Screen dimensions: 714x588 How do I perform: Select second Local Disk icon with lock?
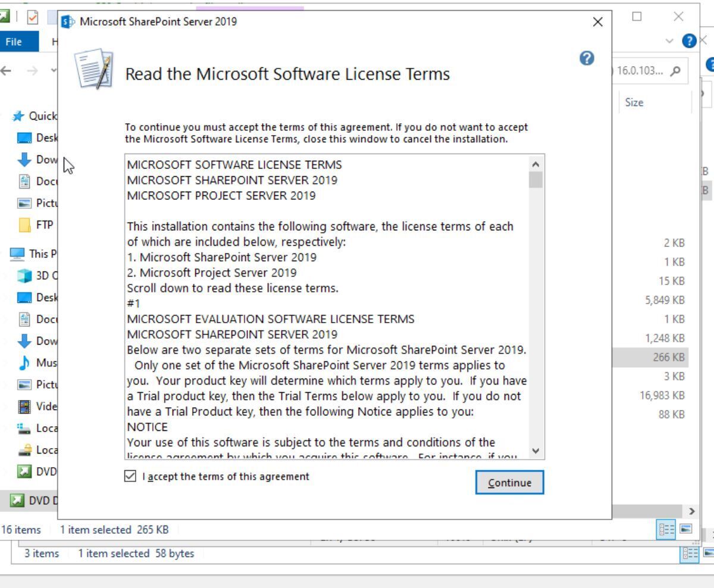24,450
